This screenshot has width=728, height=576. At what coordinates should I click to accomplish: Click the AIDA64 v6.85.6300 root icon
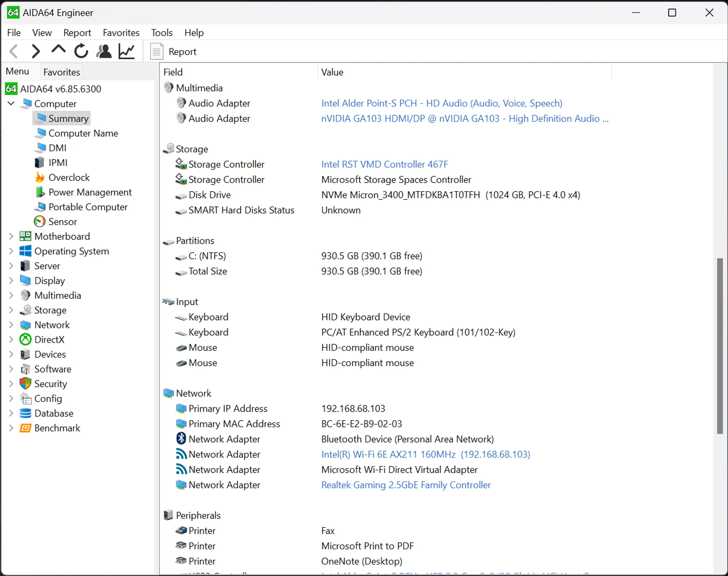pyautogui.click(x=11, y=89)
